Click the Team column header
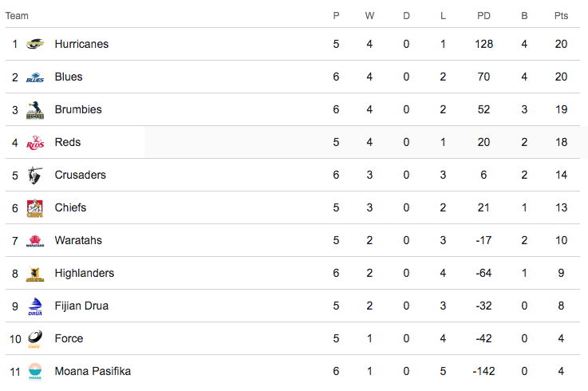Screen dimensions: 588x391 17,16
